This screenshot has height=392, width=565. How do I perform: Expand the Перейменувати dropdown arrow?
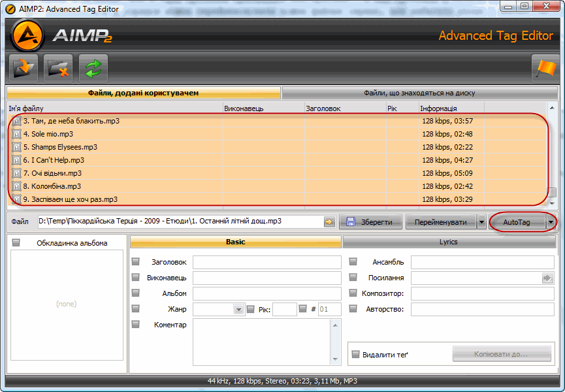(x=482, y=222)
